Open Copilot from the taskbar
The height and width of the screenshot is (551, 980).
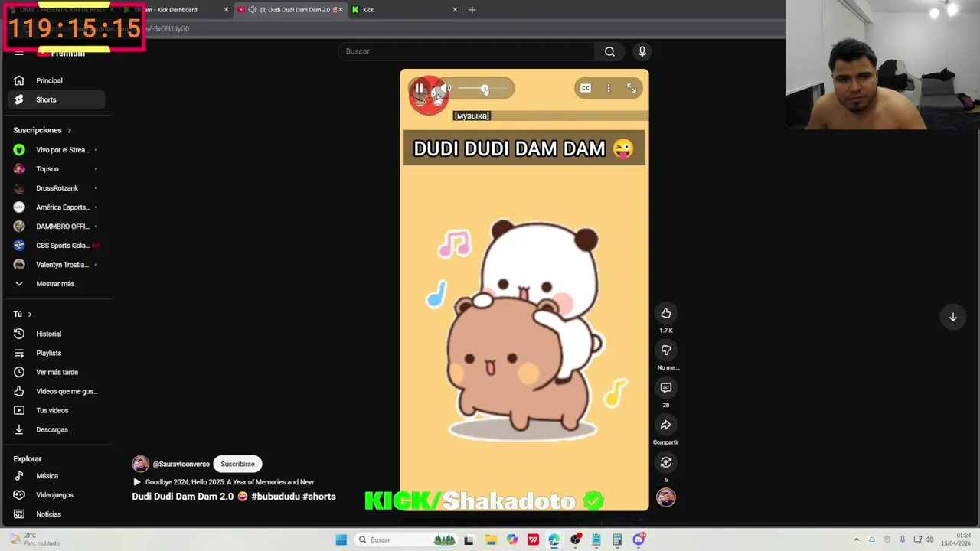[x=511, y=540]
